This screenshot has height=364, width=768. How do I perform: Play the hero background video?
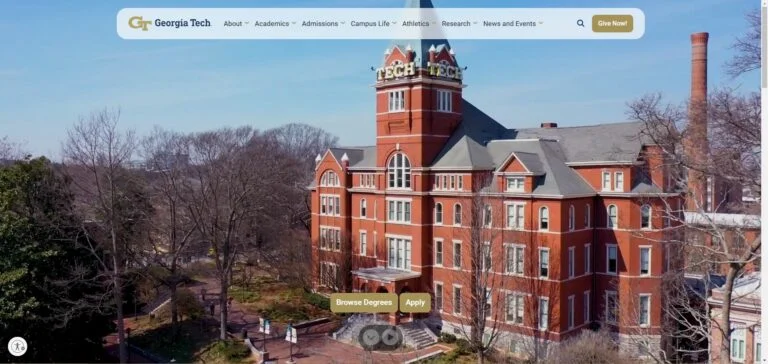pos(390,337)
